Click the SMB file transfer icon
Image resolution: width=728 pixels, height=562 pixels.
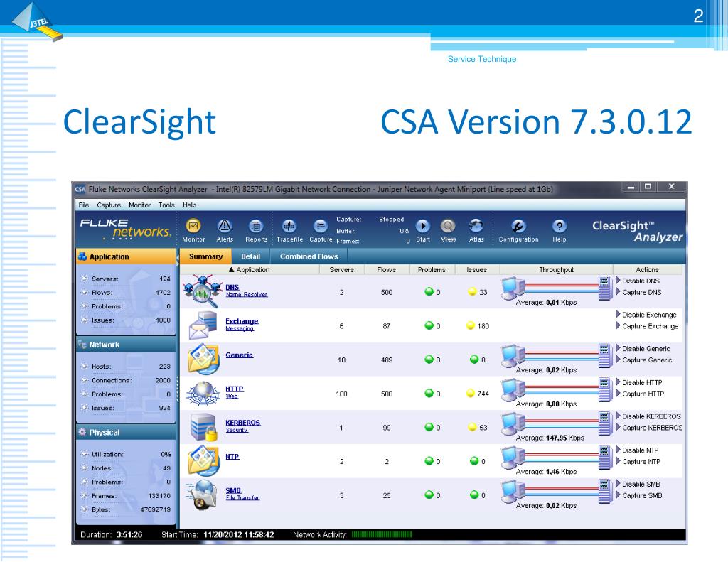pyautogui.click(x=203, y=495)
